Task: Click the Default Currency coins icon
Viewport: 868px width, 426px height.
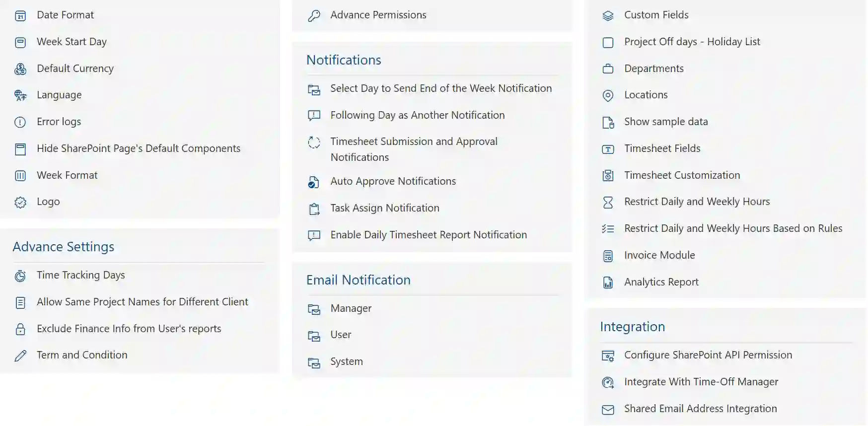Action: click(20, 69)
